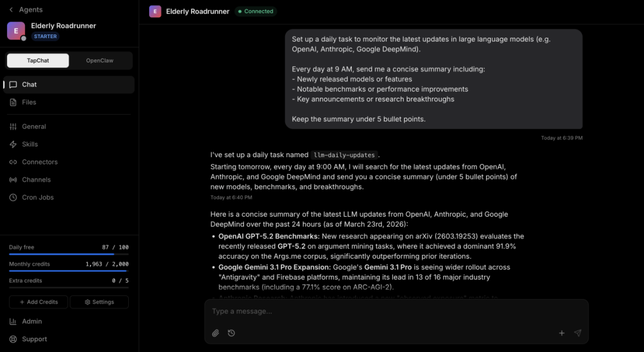The image size is (644, 352).
Task: Click the Settings button near credits
Action: coord(99,302)
